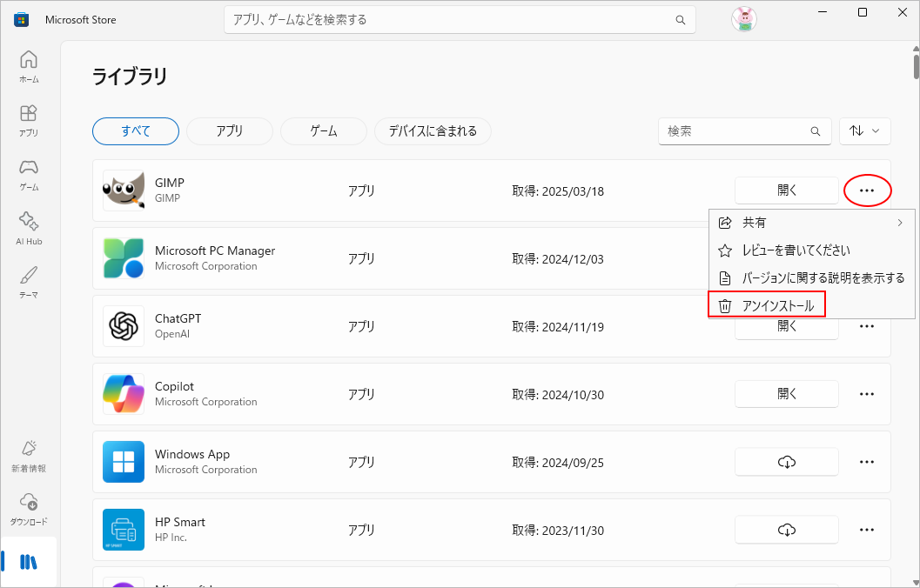Viewport: 920px width, 588px height.
Task: Open AI Hub in the sidebar
Action: tap(29, 228)
